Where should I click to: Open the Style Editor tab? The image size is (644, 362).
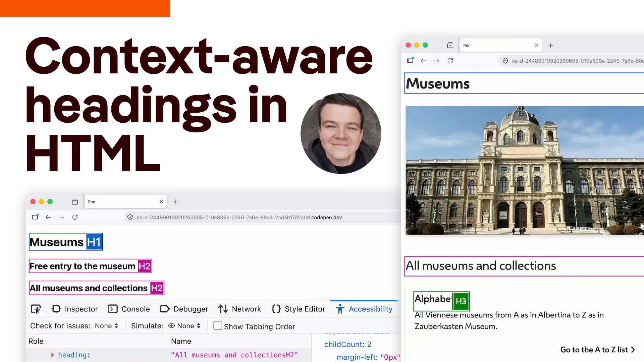[298, 309]
